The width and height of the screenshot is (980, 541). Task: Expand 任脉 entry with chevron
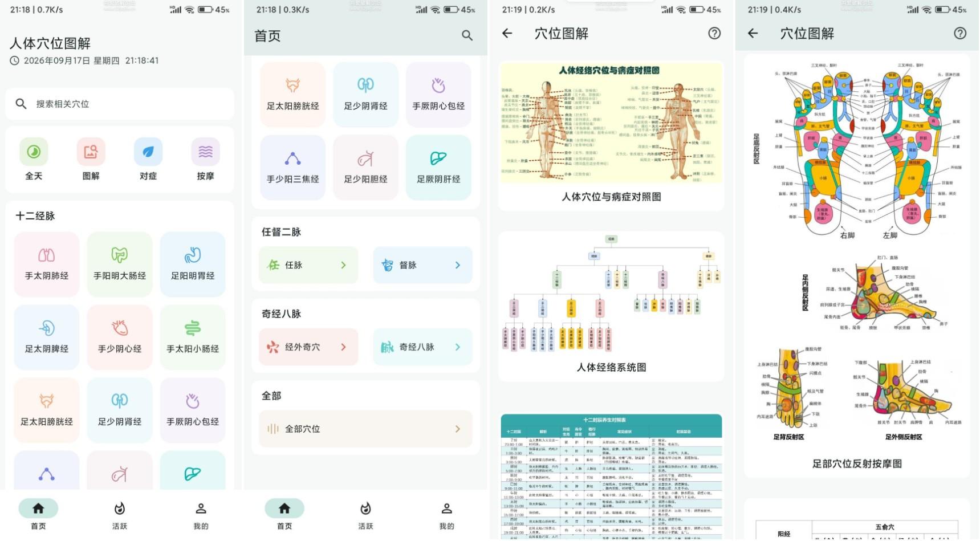point(308,265)
